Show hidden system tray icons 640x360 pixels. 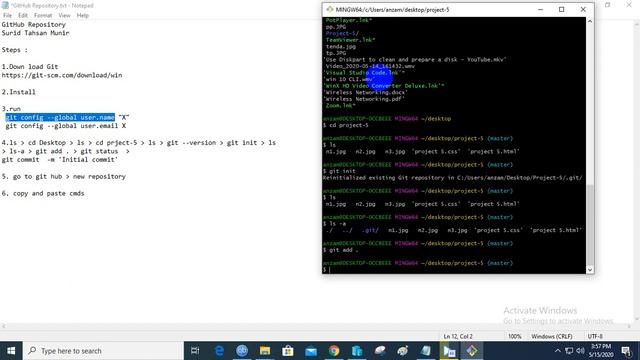557,351
